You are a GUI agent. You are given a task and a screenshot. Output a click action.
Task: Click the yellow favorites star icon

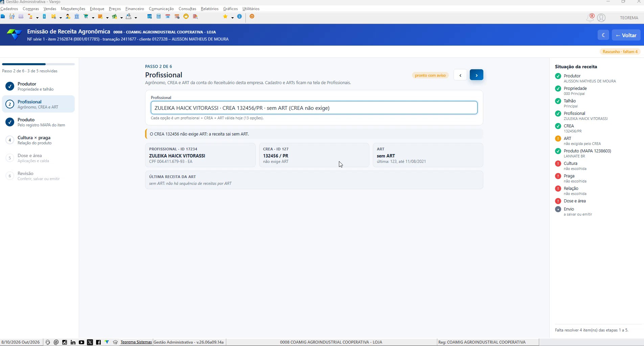225,16
